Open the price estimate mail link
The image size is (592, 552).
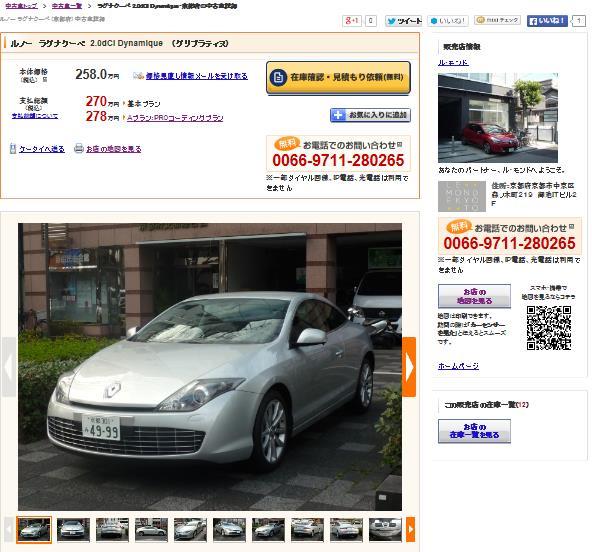point(196,76)
